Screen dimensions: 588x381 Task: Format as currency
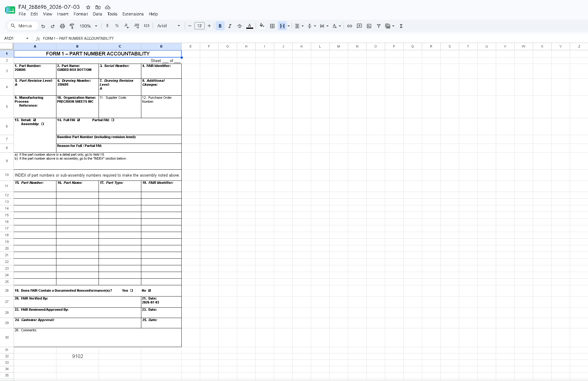click(x=107, y=26)
